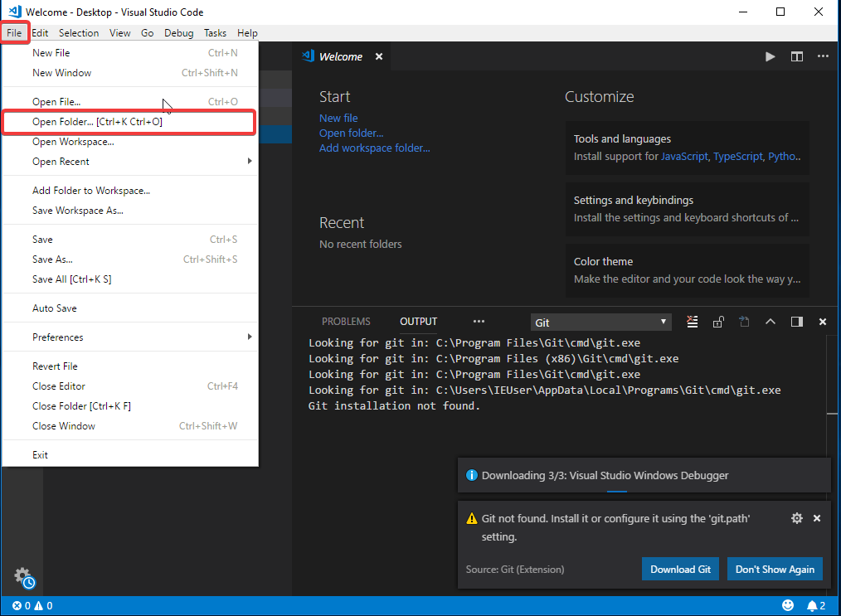Click the Run play icon in editor toolbar
Viewport: 841px width, 616px height.
tap(771, 56)
